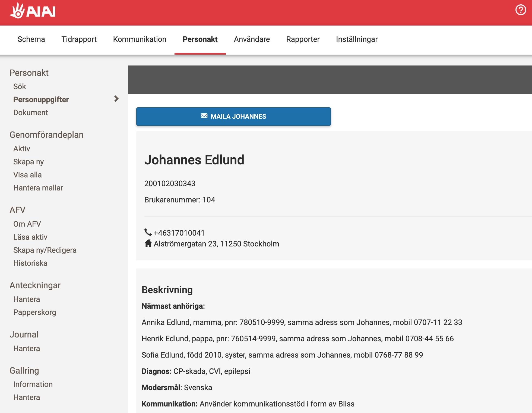This screenshot has height=413, width=532.
Task: Open the Kommunikation tab
Action: (x=140, y=39)
